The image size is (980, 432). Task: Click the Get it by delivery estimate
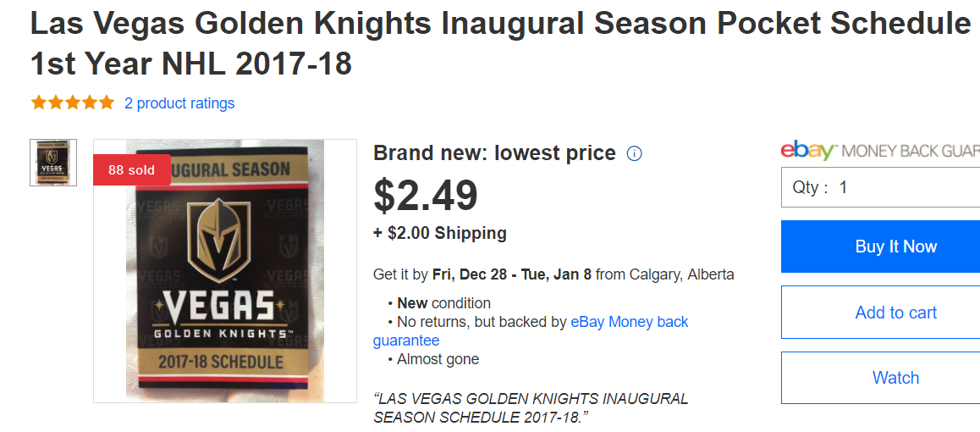click(553, 274)
